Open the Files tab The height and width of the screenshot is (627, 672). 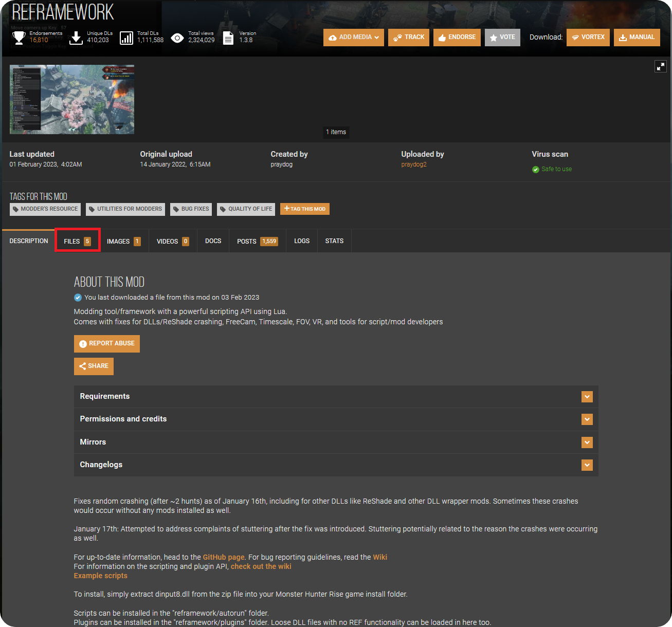(x=77, y=241)
